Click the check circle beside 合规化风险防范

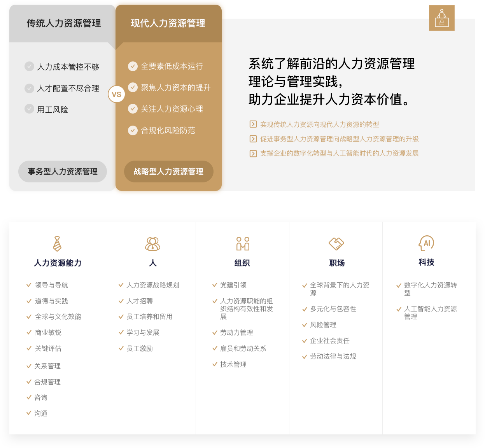tap(133, 130)
